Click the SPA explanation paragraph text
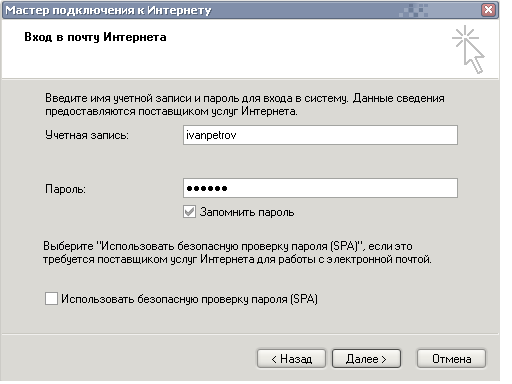 tap(237, 253)
